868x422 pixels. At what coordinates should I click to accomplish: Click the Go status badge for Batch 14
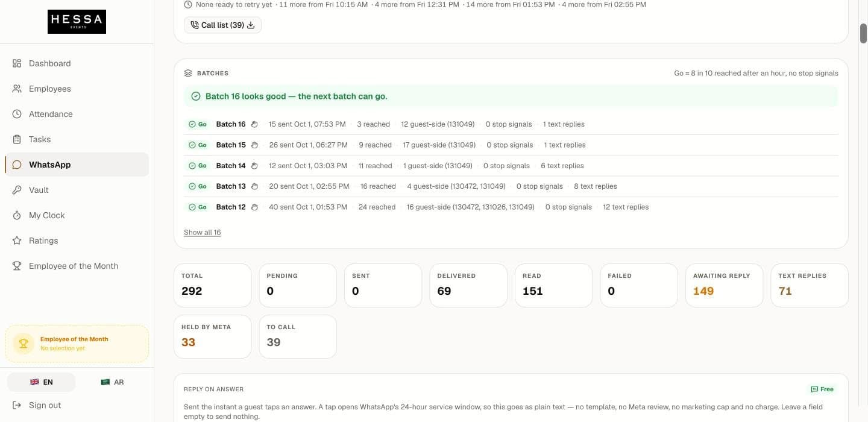tap(198, 166)
